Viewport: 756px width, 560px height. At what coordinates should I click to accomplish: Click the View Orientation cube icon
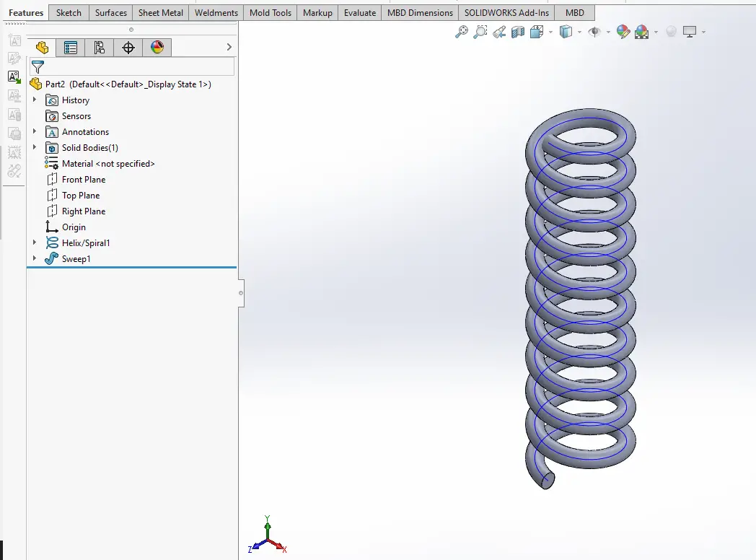coord(536,32)
